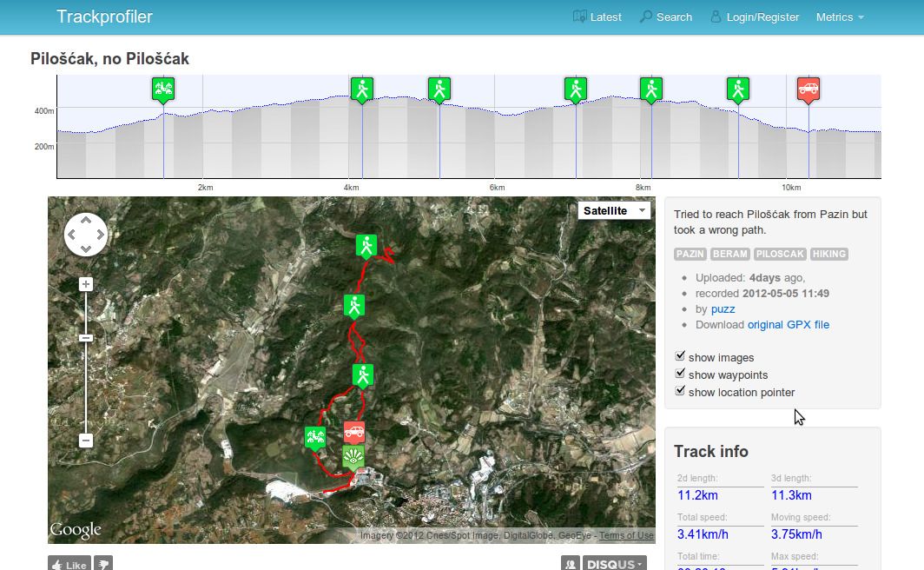Disable show location pointer
Viewport: 924px width, 570px height.
click(680, 390)
